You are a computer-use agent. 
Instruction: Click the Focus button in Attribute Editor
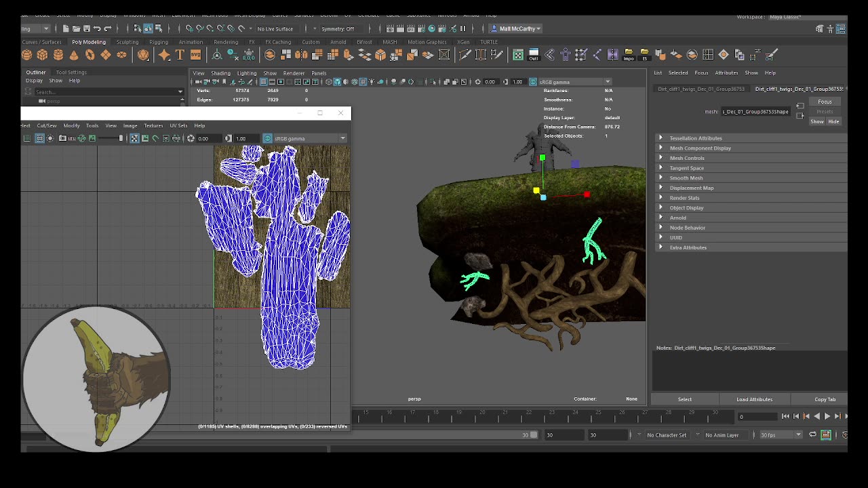point(825,102)
